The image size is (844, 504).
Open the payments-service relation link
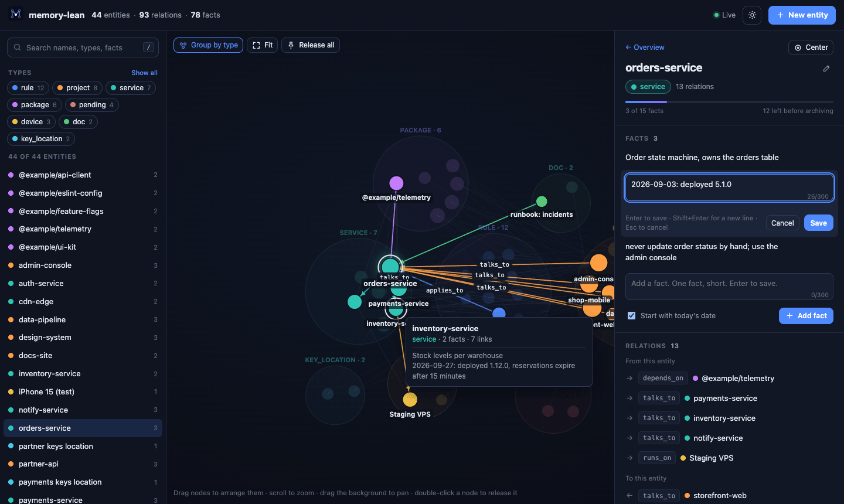[725, 399]
